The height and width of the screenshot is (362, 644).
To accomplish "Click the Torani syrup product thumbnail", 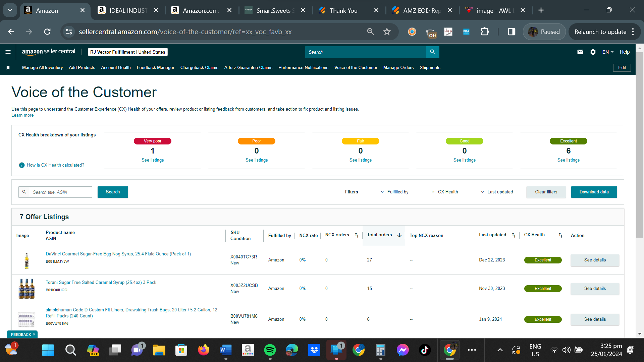I will (26, 289).
